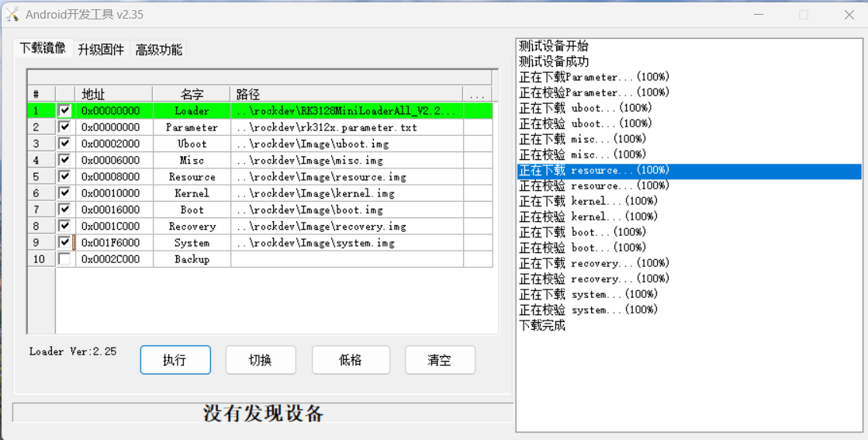This screenshot has width=868, height=440.
Task: Select the kernel.img path cell
Action: [x=347, y=193]
